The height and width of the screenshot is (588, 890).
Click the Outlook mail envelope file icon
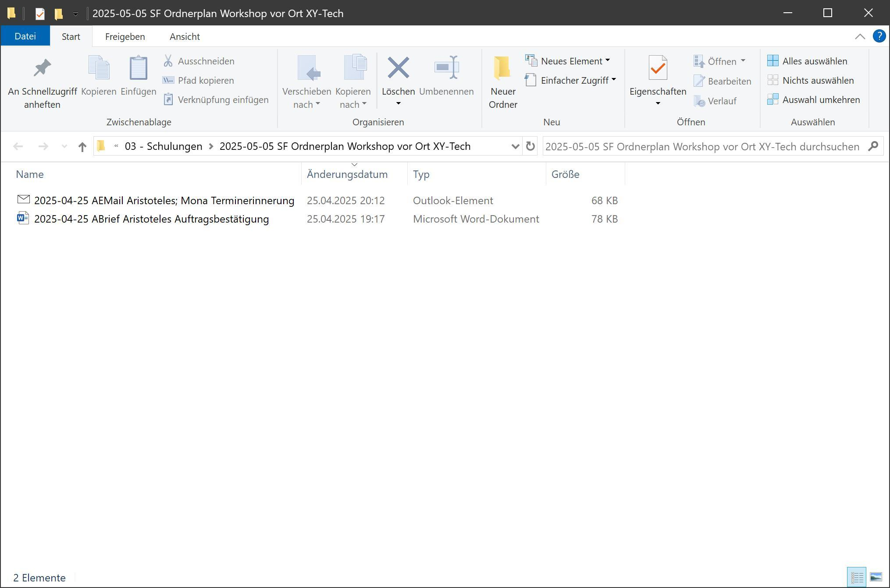point(23,199)
